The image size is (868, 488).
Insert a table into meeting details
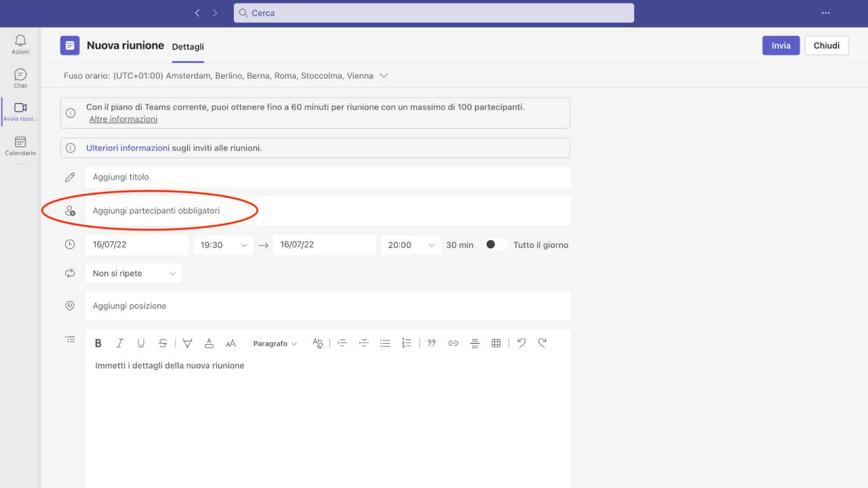coord(496,344)
